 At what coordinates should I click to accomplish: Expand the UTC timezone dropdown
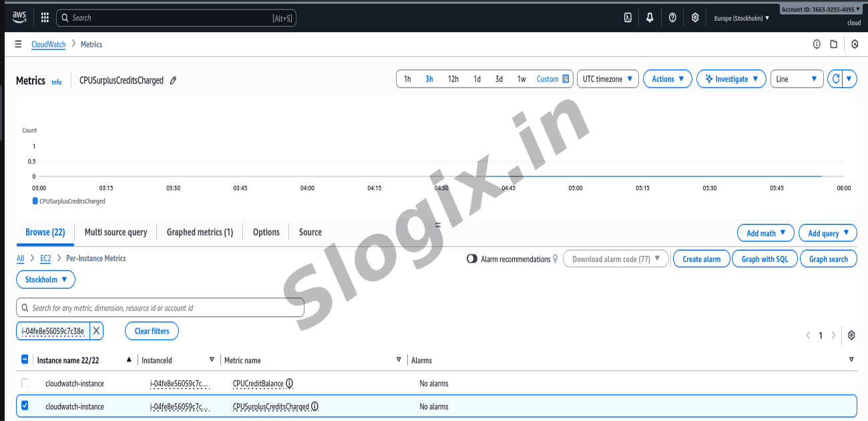pos(607,79)
